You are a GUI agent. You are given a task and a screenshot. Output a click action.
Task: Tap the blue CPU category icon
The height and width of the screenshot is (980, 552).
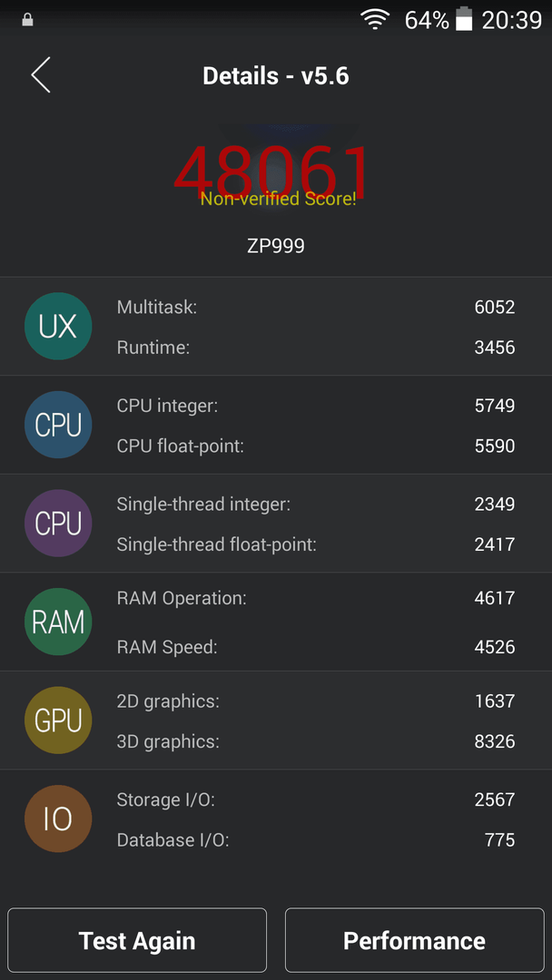(58, 425)
